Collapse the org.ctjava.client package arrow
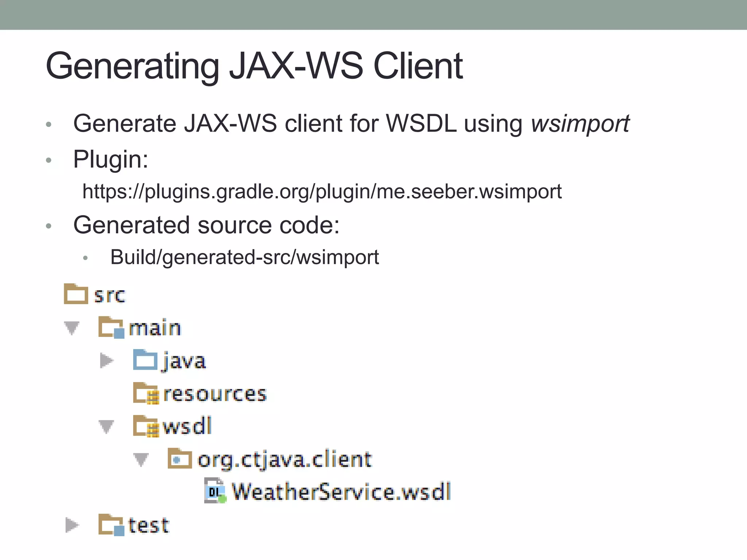747x560 pixels. pyautogui.click(x=141, y=459)
